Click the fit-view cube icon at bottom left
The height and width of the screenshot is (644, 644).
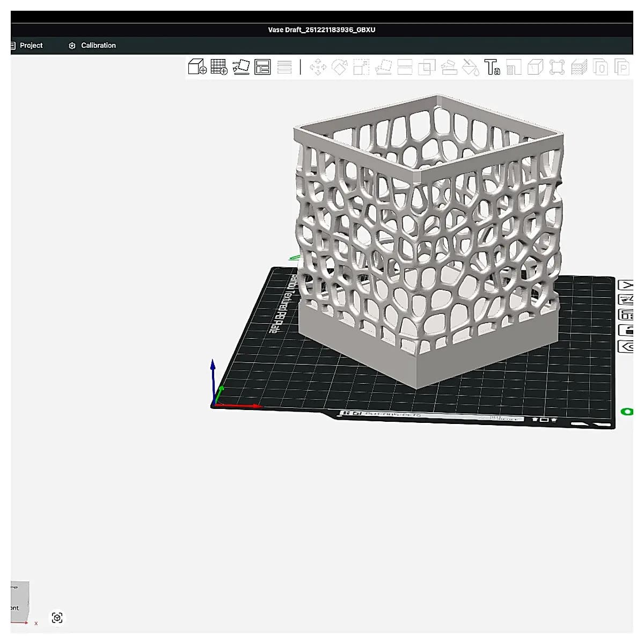tap(57, 618)
